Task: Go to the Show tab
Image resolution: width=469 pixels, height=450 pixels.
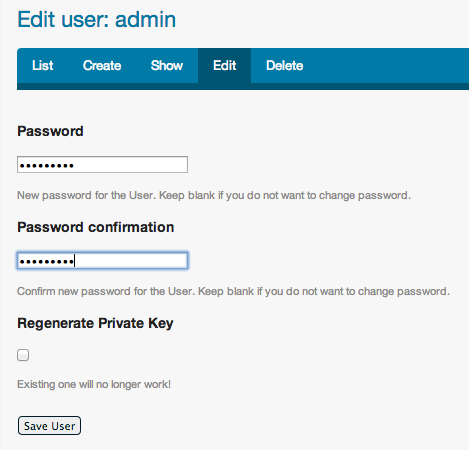Action: click(x=167, y=65)
